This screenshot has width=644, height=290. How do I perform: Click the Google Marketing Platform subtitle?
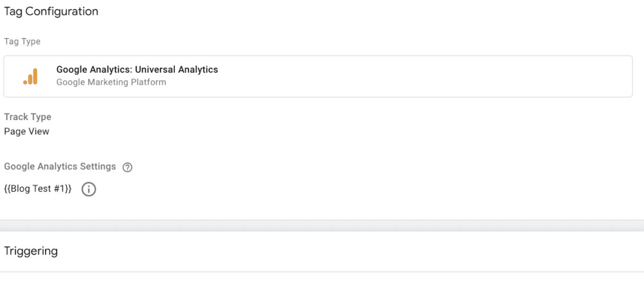coord(111,82)
